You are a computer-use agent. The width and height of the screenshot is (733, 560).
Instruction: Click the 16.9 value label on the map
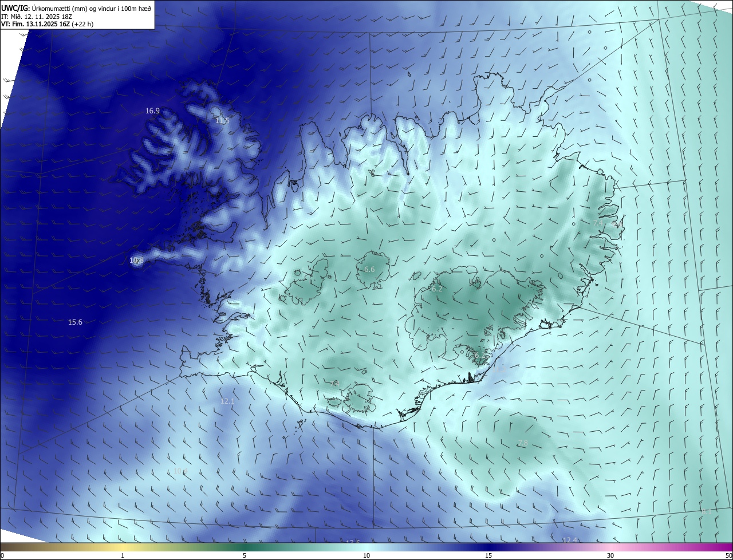(x=152, y=111)
